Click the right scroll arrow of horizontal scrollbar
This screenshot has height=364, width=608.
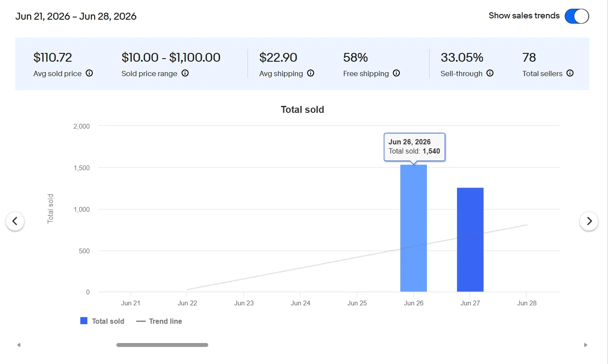(x=586, y=345)
